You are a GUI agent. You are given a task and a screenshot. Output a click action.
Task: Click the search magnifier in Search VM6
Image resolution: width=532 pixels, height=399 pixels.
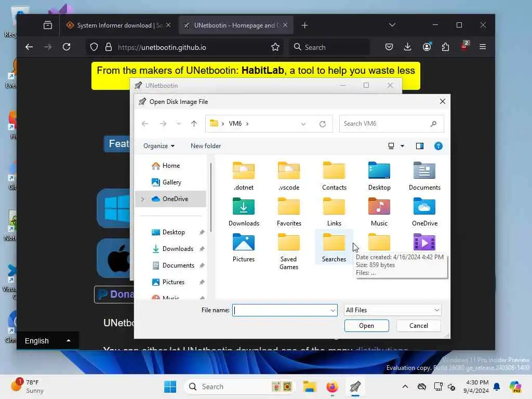[x=433, y=124]
